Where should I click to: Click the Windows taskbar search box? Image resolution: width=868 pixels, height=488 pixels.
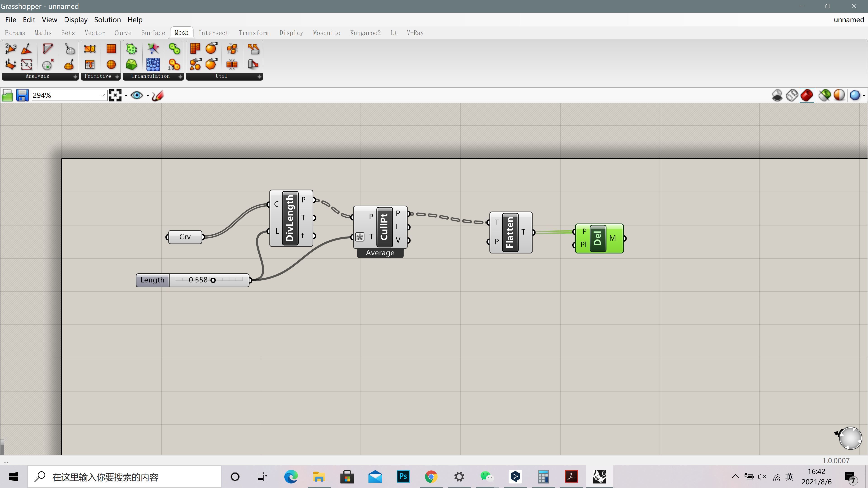[124, 477]
